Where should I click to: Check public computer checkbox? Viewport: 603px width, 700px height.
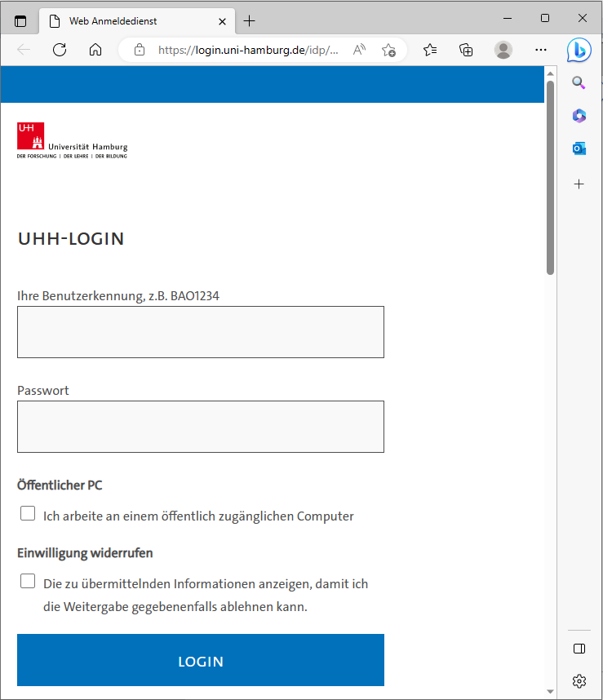[x=28, y=513]
